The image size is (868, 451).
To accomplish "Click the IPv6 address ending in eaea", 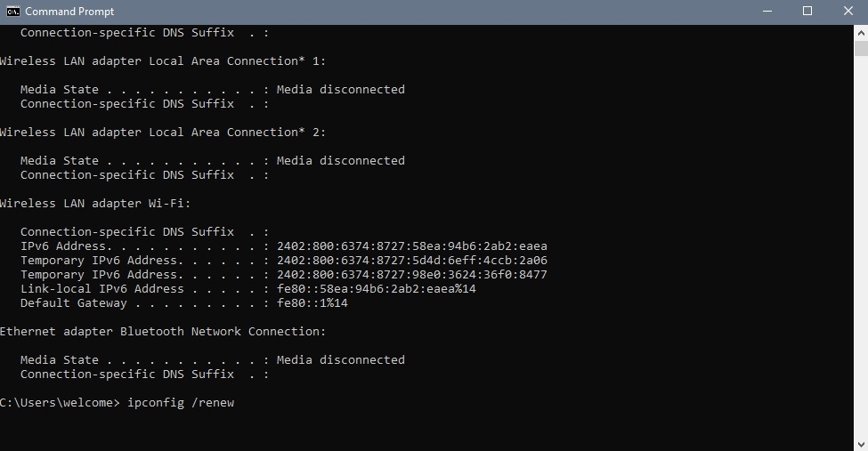I will click(412, 246).
